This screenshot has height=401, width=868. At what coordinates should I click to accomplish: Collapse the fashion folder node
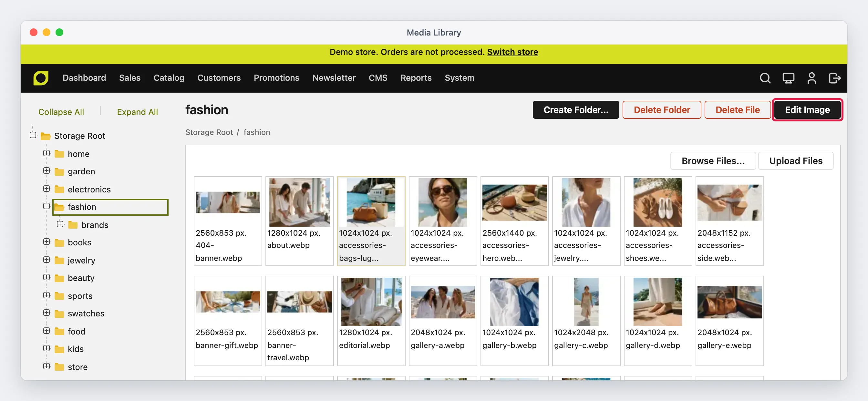46,206
